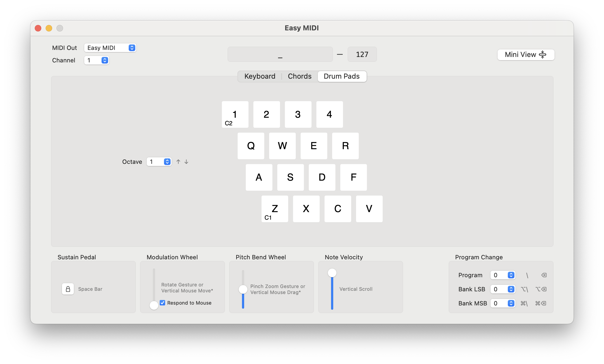Switch to the Keyboard tab
The image size is (604, 364).
[x=260, y=76]
